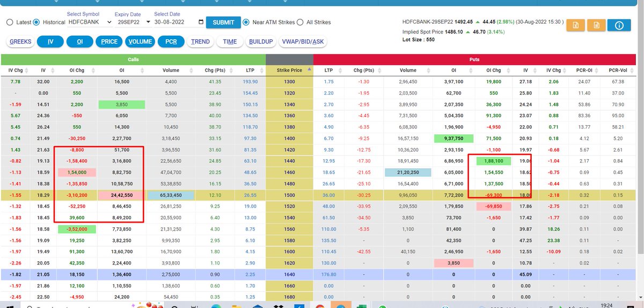Viewport: 644px width, 308px height.
Task: Click the red Puts section header
Action: (474, 59)
